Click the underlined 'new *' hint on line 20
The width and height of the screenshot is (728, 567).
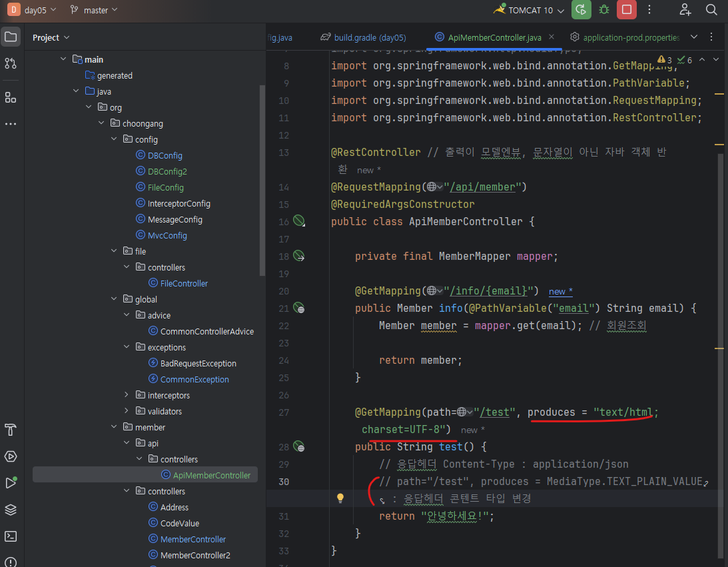[x=560, y=292]
